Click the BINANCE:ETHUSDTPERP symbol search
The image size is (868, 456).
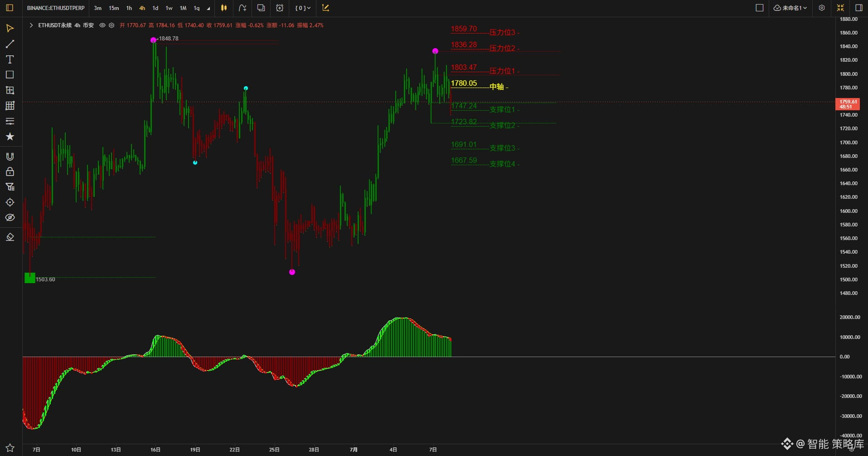tap(56, 8)
